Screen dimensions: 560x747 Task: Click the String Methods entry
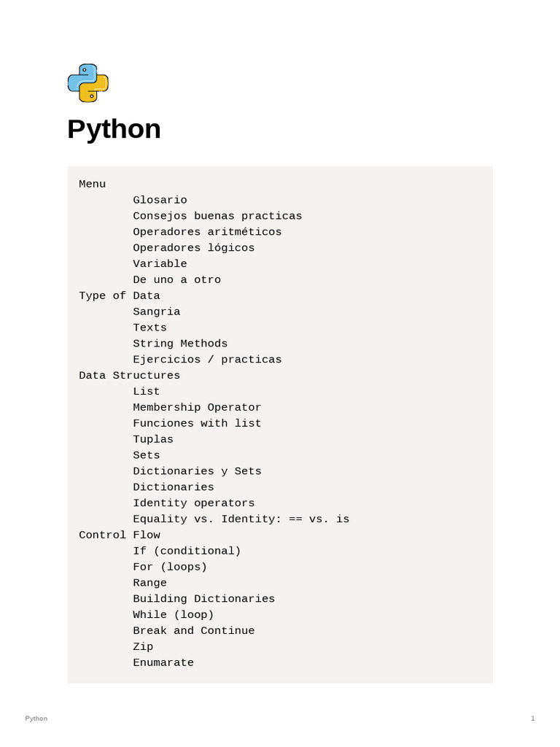coord(180,344)
